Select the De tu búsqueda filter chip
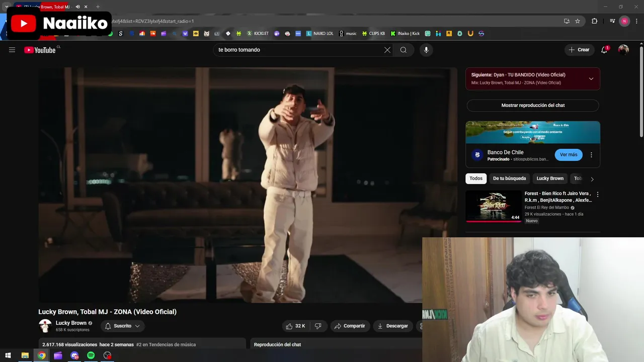 (x=509, y=178)
